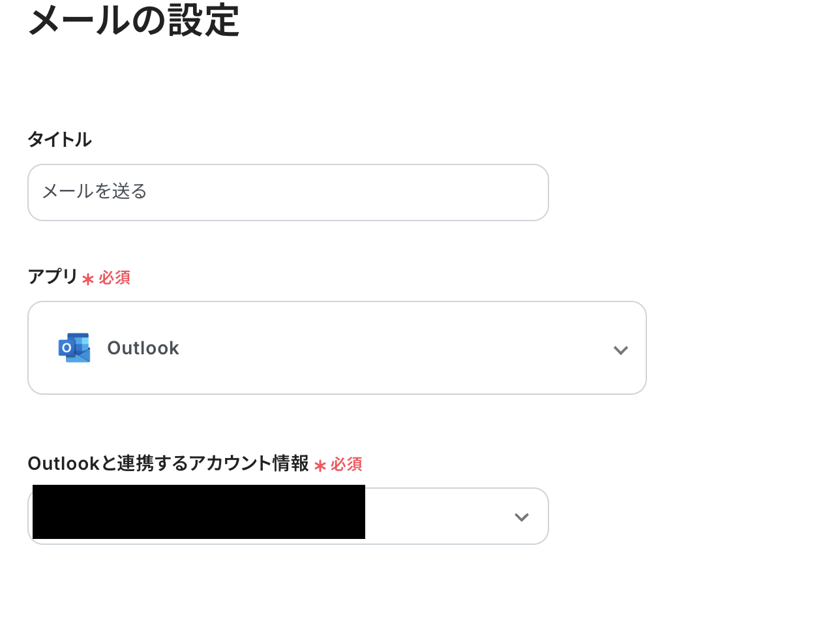The width and height of the screenshot is (840, 629).
Task: Click the 必須 marker next to account label
Action: 346,465
